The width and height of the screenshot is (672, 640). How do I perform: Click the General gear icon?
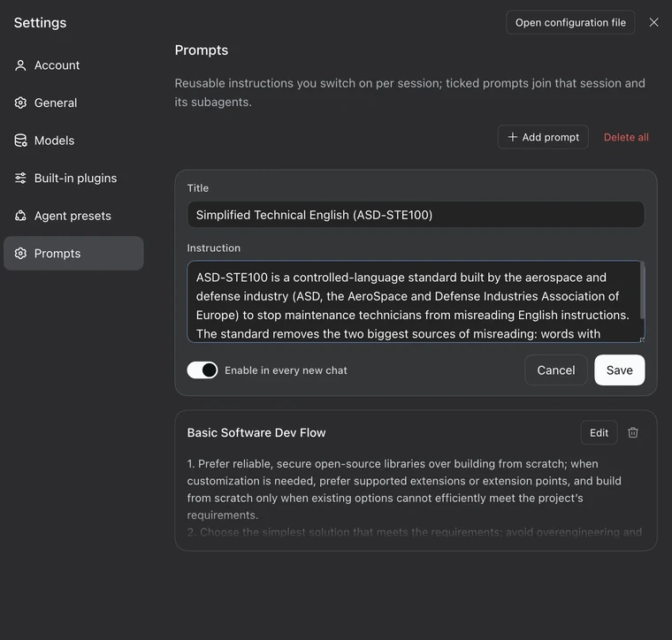tap(20, 103)
